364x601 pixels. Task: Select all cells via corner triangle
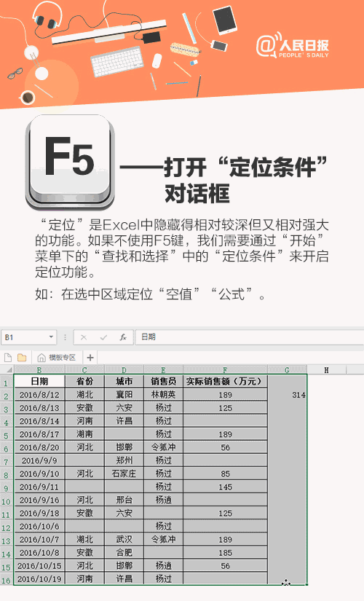click(x=9, y=370)
